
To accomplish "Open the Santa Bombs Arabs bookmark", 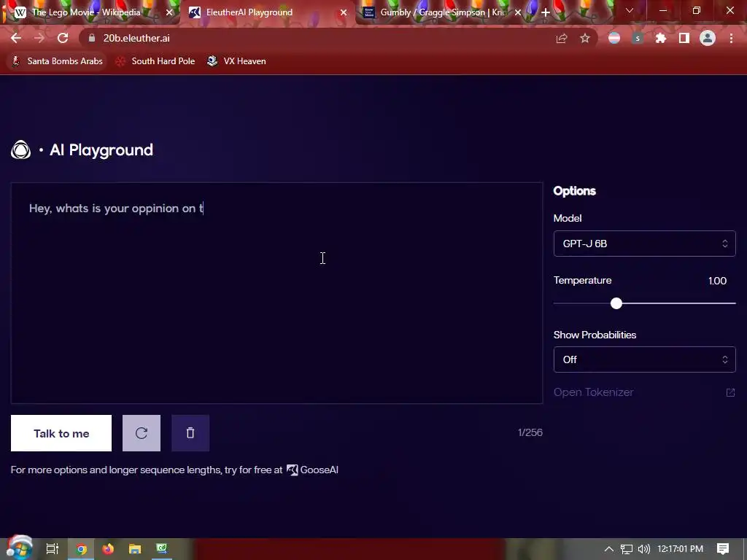I will pos(57,61).
